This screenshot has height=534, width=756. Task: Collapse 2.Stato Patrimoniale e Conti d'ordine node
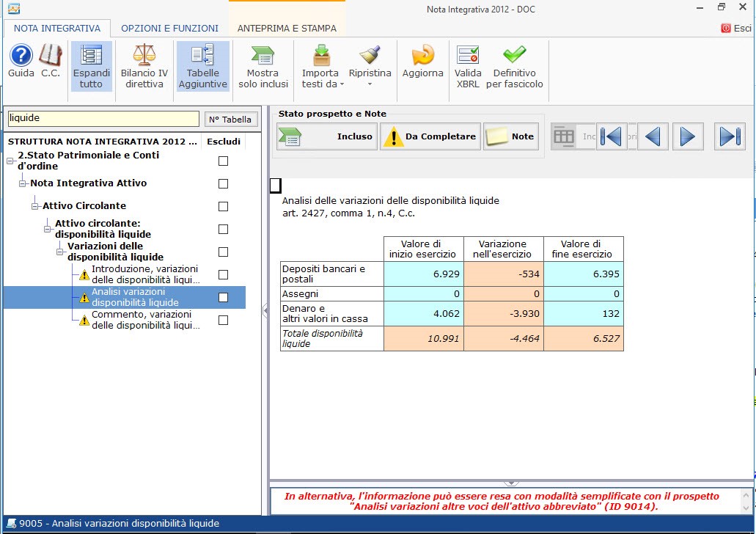coord(10,161)
